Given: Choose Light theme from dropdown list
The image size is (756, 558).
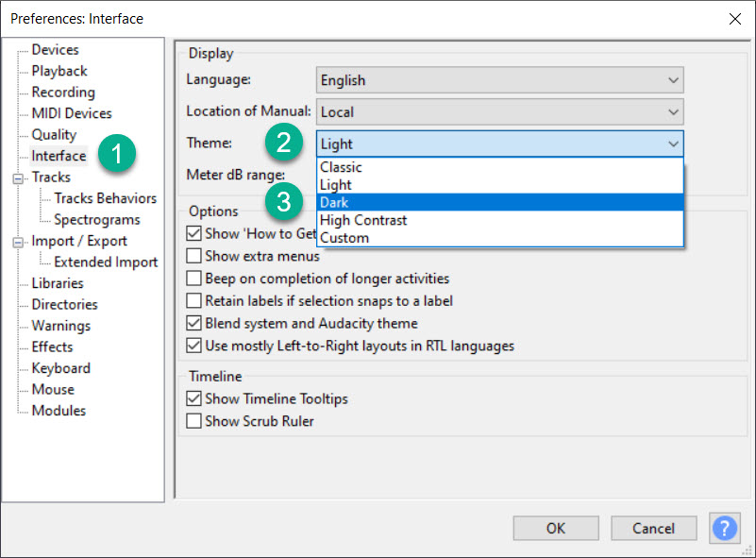Looking at the screenshot, I should 500,185.
